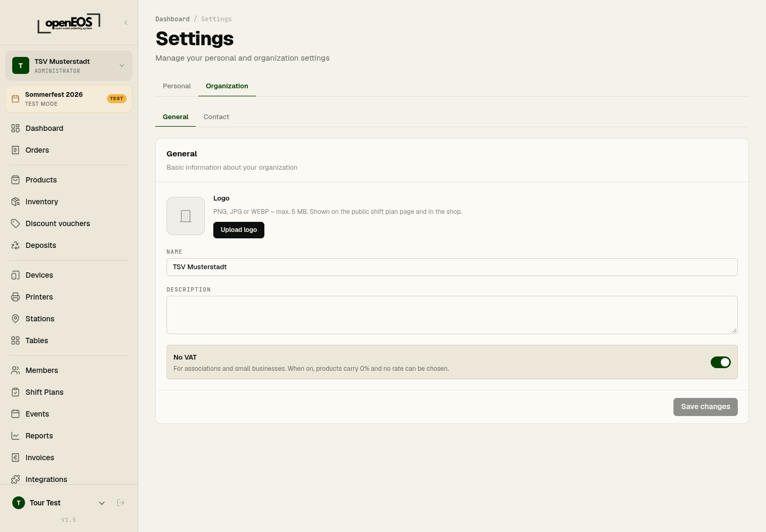Click the logout icon beside Tour Test
Image resolution: width=766 pixels, height=532 pixels.
click(121, 503)
